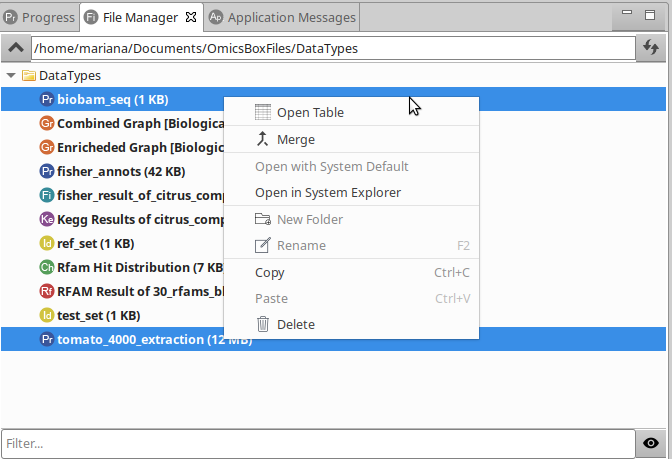
Task: Click the RFAM Result file icon
Action: click(46, 291)
